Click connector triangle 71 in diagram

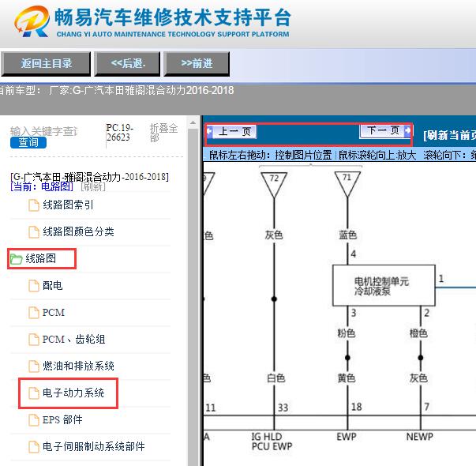[347, 184]
